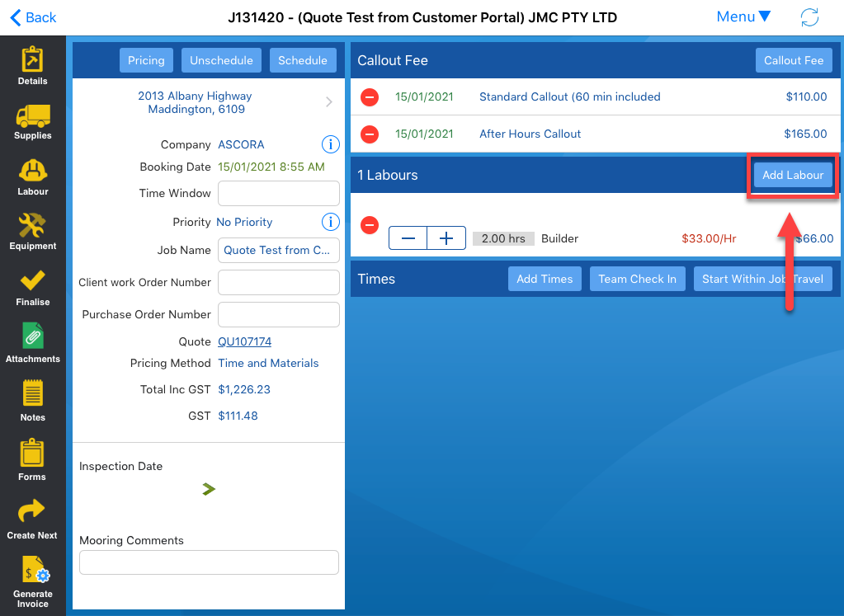
Task: Increase Builder labour hours with plus
Action: (x=446, y=238)
